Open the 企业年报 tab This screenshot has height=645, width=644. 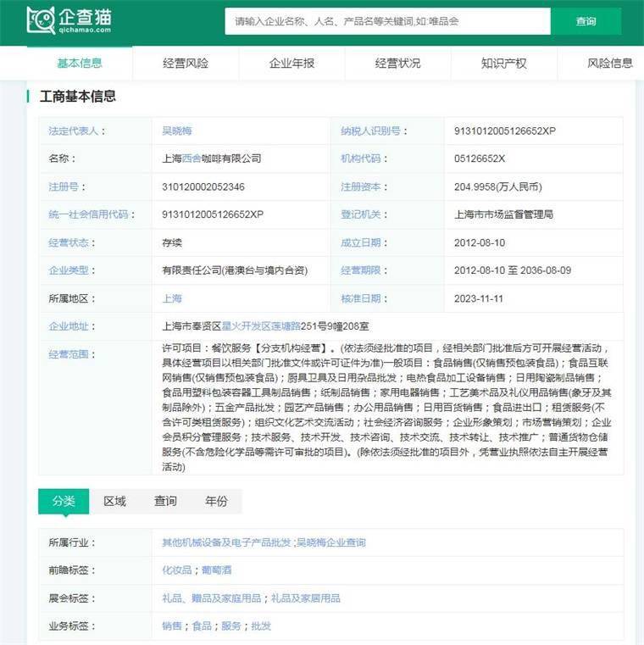[x=291, y=63]
